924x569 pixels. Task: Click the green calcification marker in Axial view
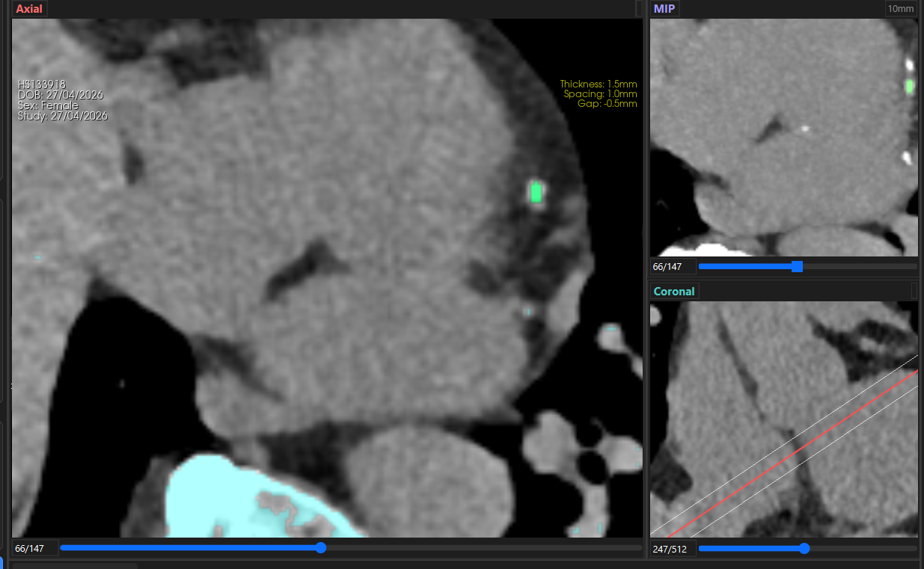(536, 193)
